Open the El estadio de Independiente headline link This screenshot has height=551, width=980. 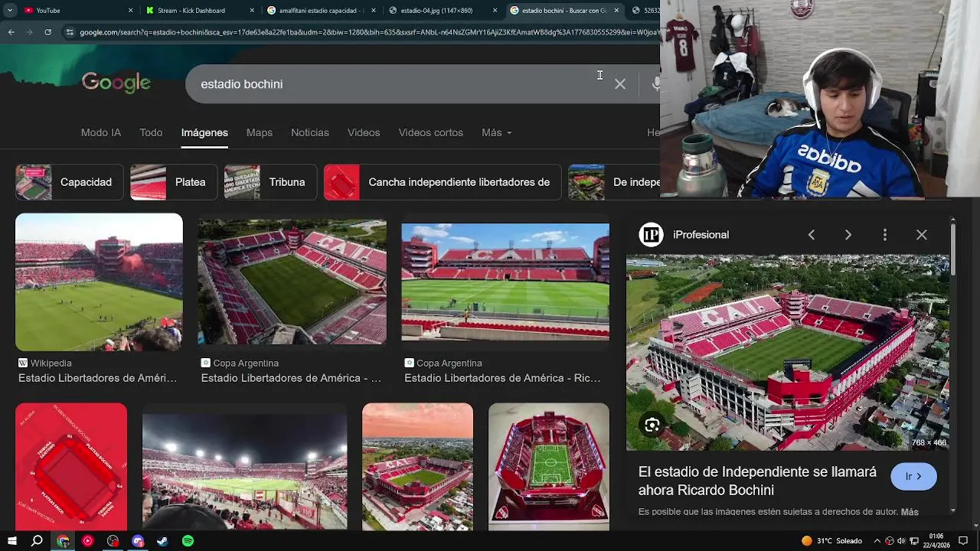757,481
